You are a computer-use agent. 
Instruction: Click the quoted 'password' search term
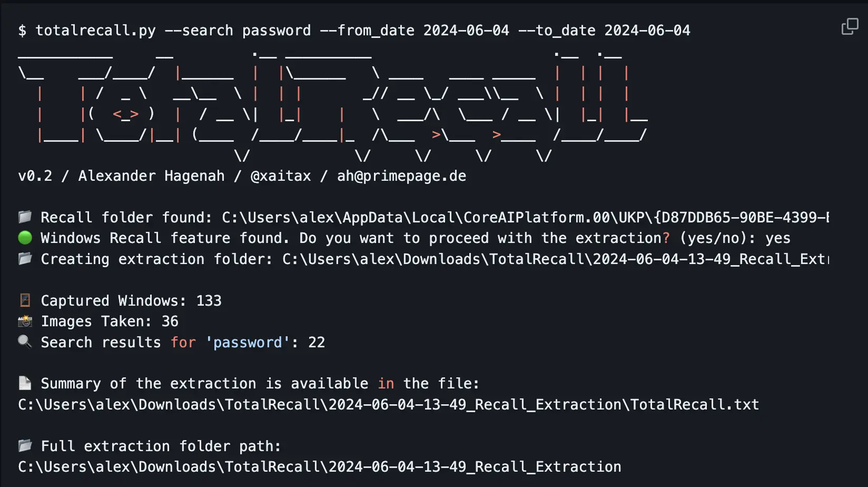pyautogui.click(x=248, y=343)
